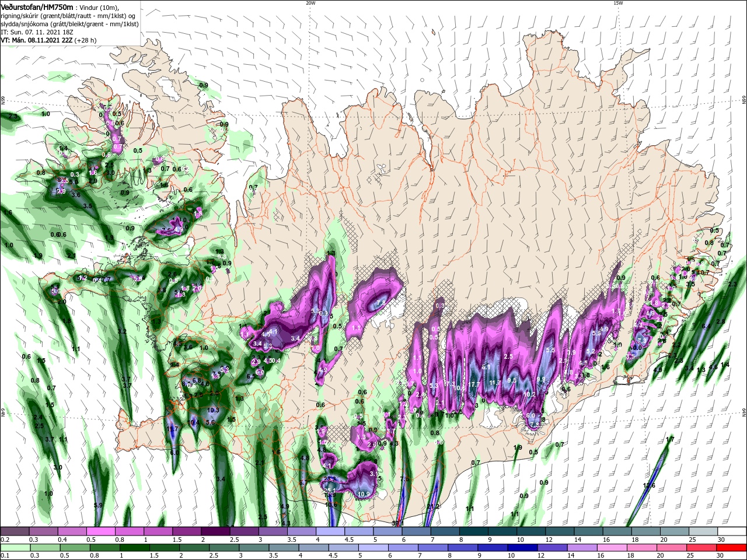Pick the dark teal 8 upper legend swatch

point(473,531)
